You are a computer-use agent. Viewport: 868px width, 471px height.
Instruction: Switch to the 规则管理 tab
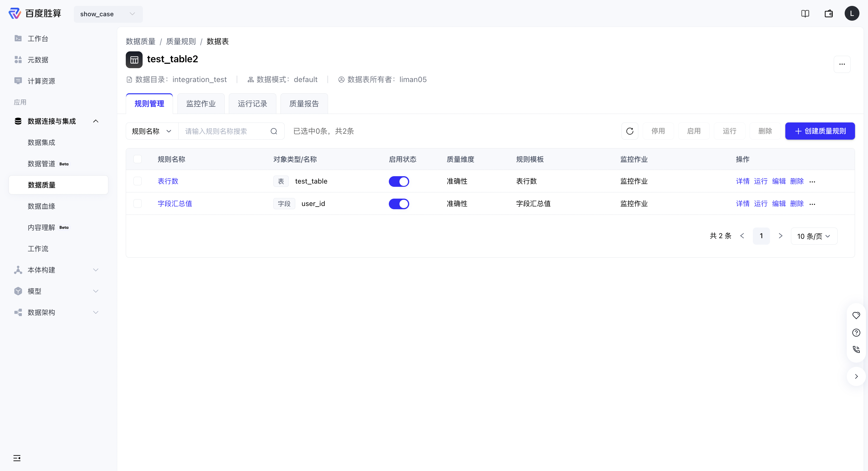[149, 104]
